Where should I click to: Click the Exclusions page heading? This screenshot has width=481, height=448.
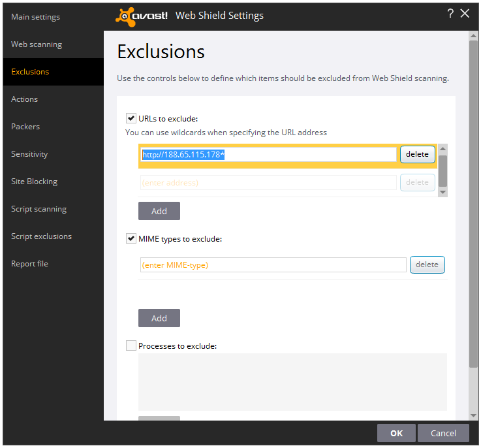(161, 52)
